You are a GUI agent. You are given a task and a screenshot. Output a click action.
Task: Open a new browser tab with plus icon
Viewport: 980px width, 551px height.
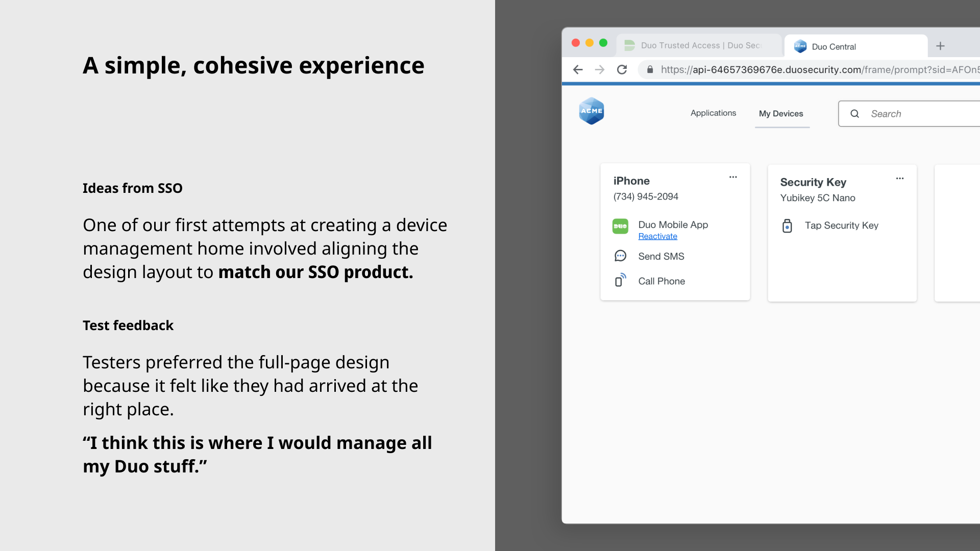coord(940,46)
